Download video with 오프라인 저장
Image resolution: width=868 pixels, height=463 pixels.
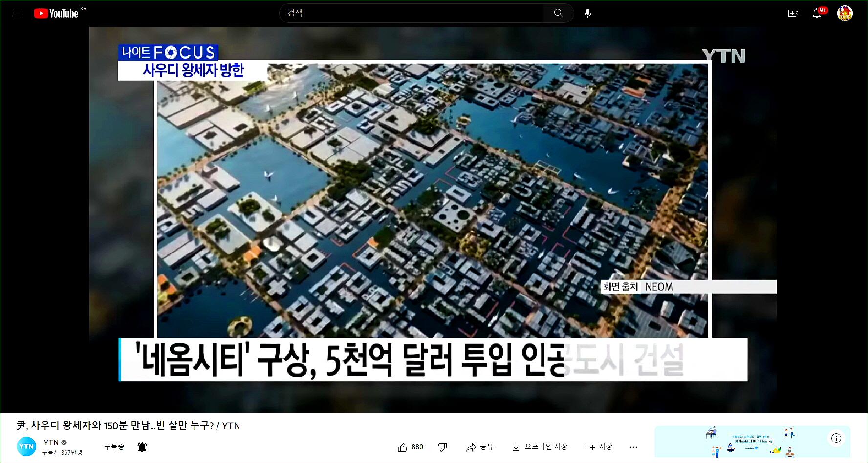[x=540, y=447]
